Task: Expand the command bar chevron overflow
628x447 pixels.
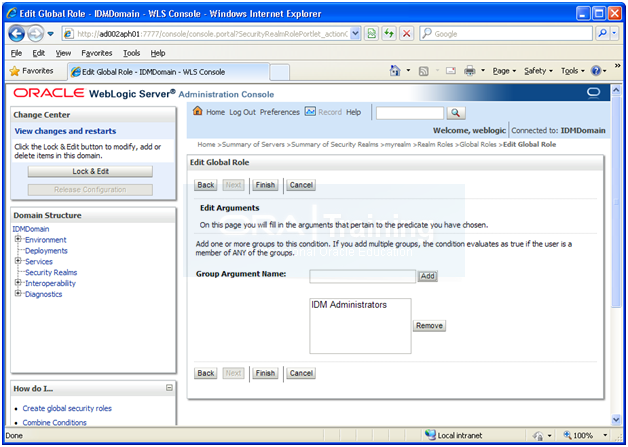Action: pyautogui.click(x=617, y=65)
